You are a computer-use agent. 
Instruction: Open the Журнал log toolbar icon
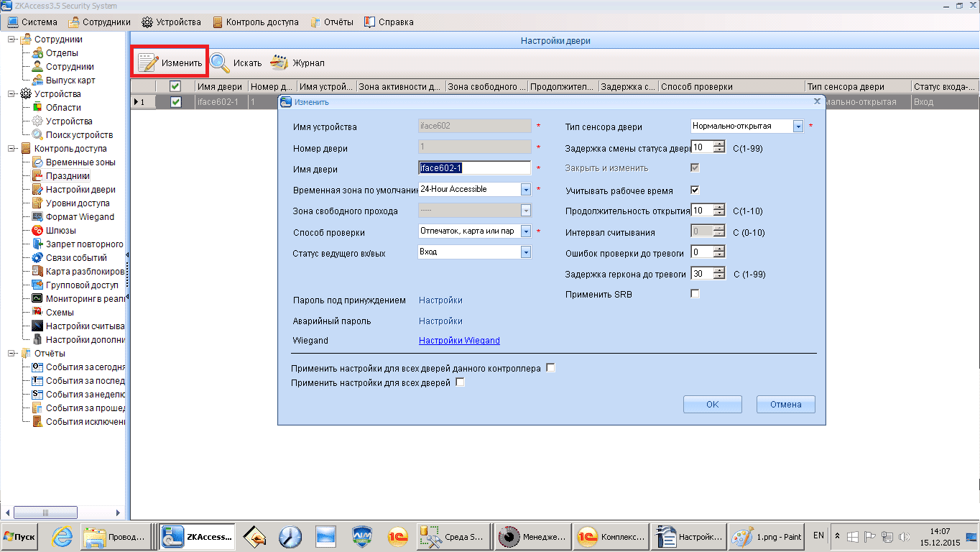point(279,63)
